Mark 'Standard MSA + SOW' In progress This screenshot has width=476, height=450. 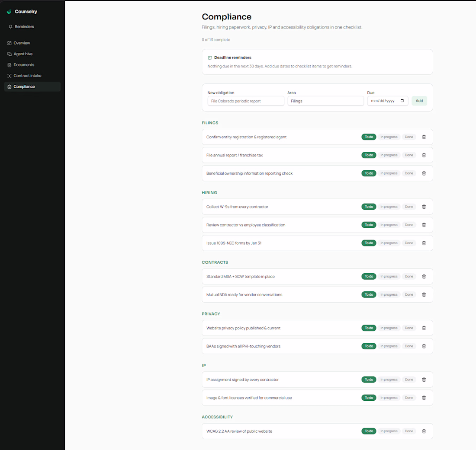(x=389, y=277)
